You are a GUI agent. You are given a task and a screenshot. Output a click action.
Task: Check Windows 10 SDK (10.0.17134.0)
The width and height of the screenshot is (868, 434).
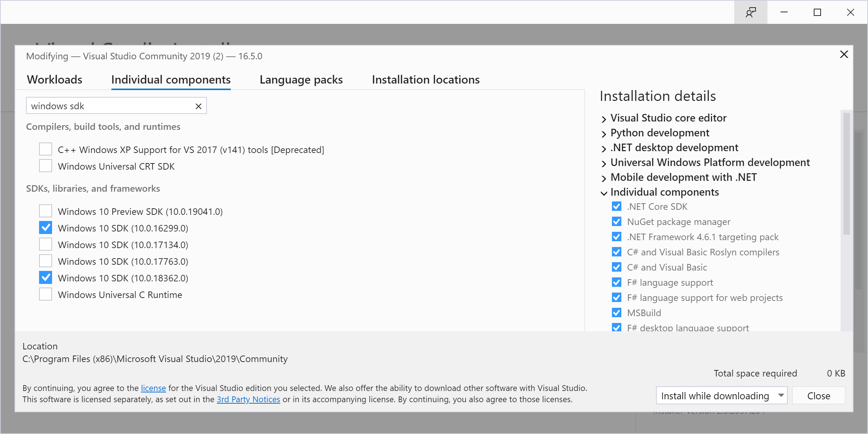pos(45,244)
